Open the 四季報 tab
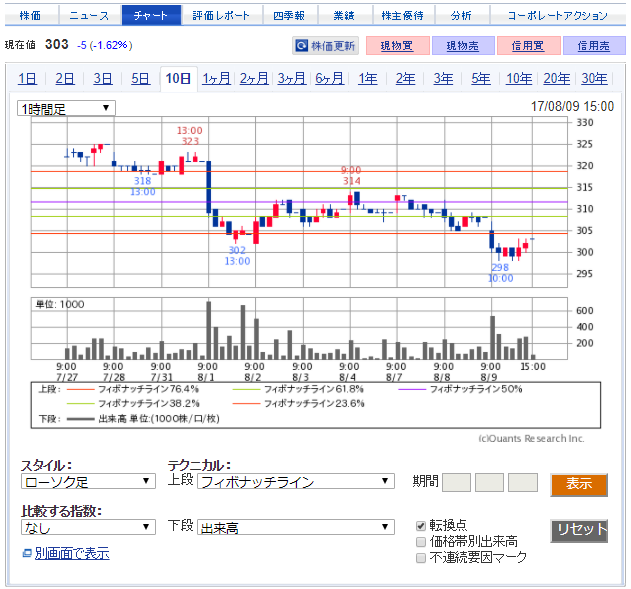Viewport: 631px width, 589px height. coord(290,15)
